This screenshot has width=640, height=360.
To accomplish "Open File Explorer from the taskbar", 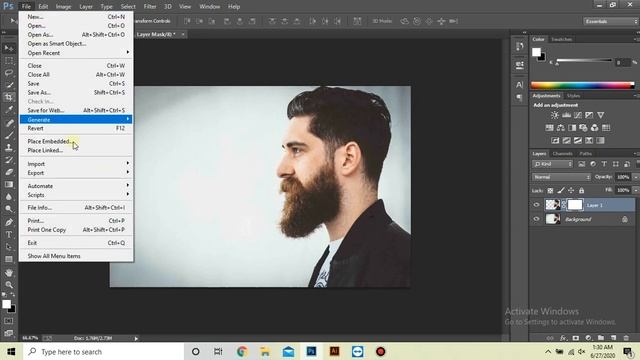I will click(265, 351).
